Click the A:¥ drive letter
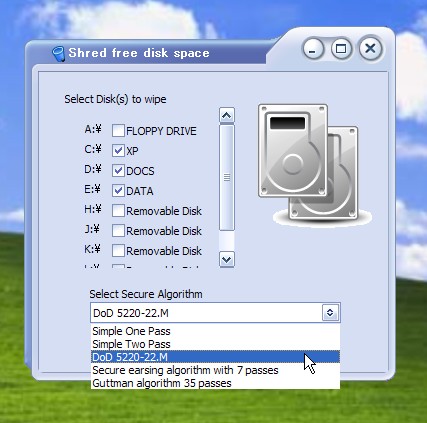 click(x=93, y=129)
